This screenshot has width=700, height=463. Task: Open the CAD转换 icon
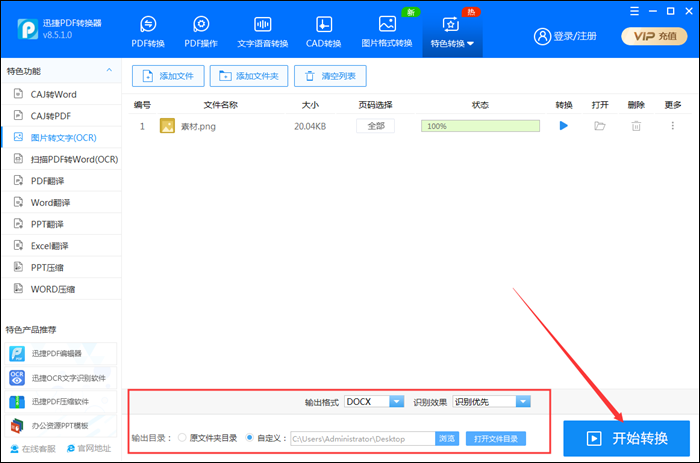pyautogui.click(x=324, y=25)
